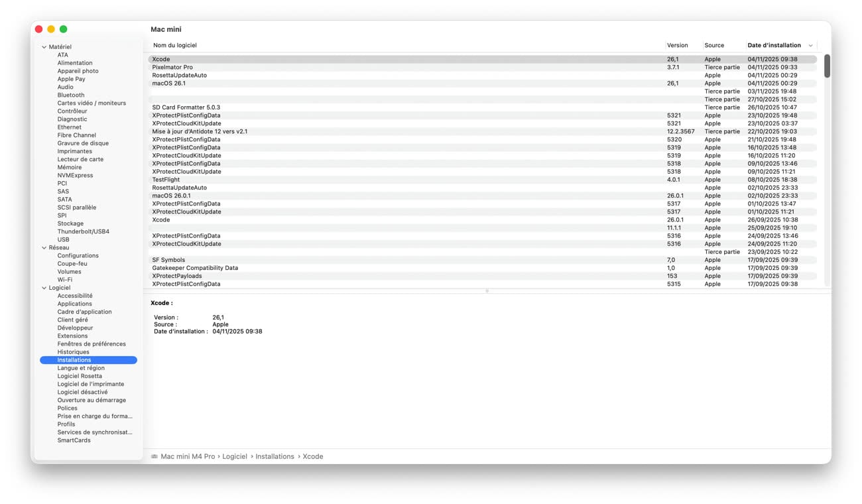This screenshot has width=862, height=504.
Task: Select Wi-Fi in the Réseau section
Action: point(64,280)
